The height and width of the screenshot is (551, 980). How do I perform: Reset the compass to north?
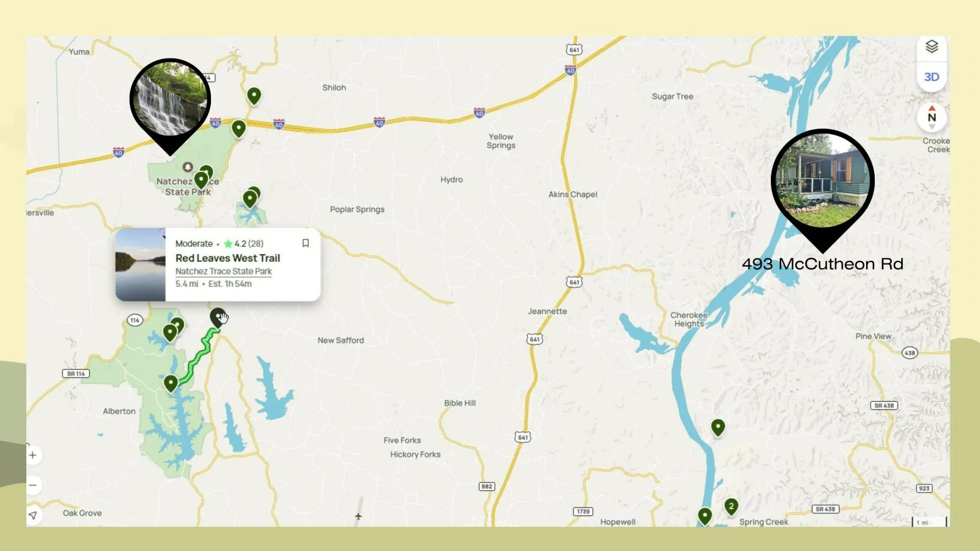tap(931, 117)
